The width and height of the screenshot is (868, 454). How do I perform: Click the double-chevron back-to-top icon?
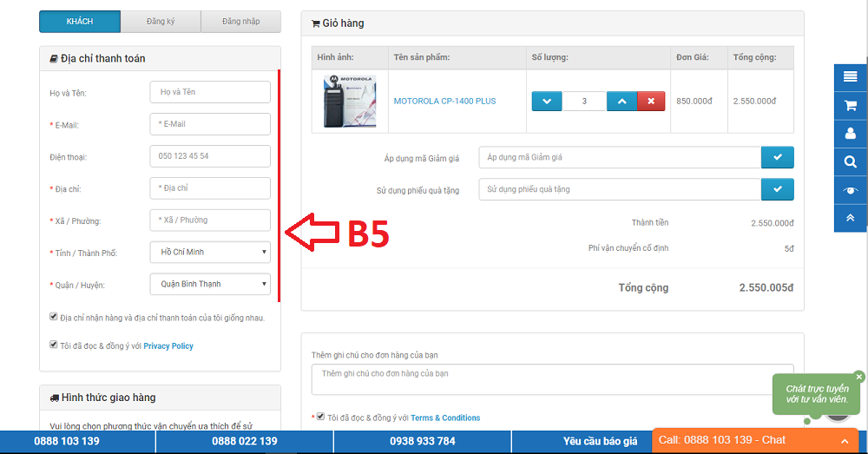pyautogui.click(x=851, y=218)
